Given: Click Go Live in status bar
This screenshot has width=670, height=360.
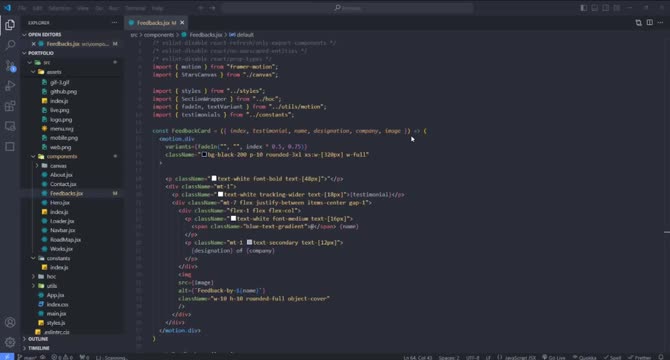Looking at the screenshot, I should [x=554, y=357].
